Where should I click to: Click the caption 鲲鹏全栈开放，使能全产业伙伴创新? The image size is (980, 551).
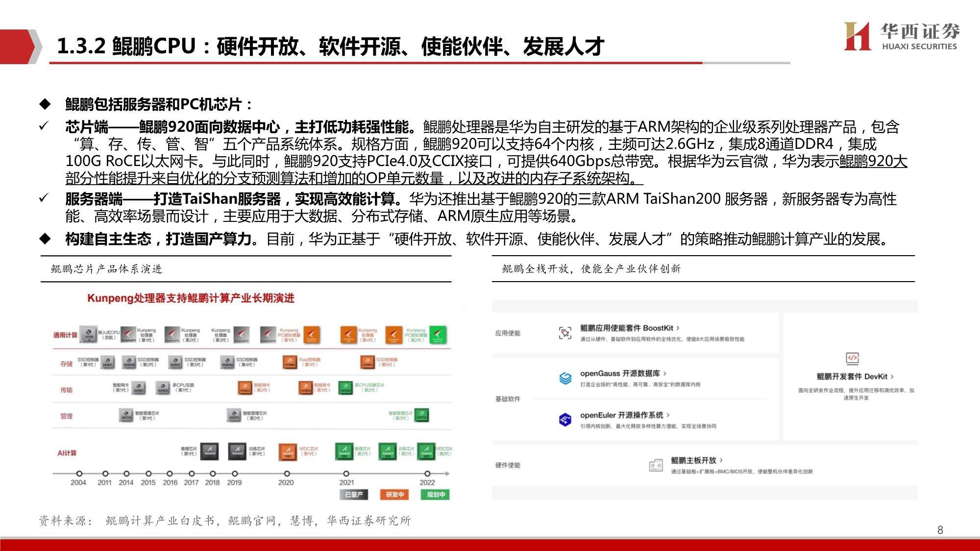pyautogui.click(x=591, y=268)
